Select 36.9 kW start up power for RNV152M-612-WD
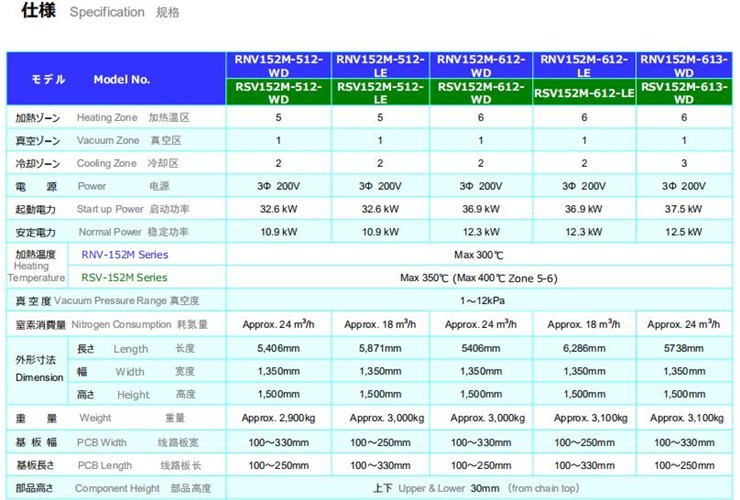 pyautogui.click(x=481, y=209)
